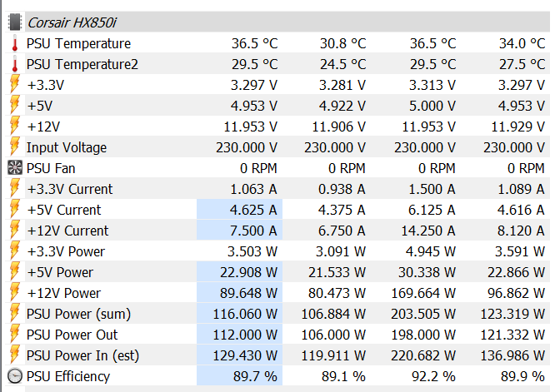Click the lightning icon beside Input Voltage

click(x=15, y=147)
